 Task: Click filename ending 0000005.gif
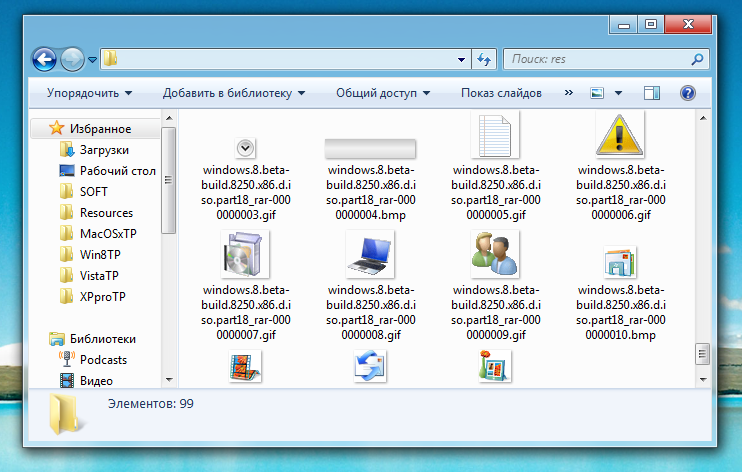(x=495, y=192)
